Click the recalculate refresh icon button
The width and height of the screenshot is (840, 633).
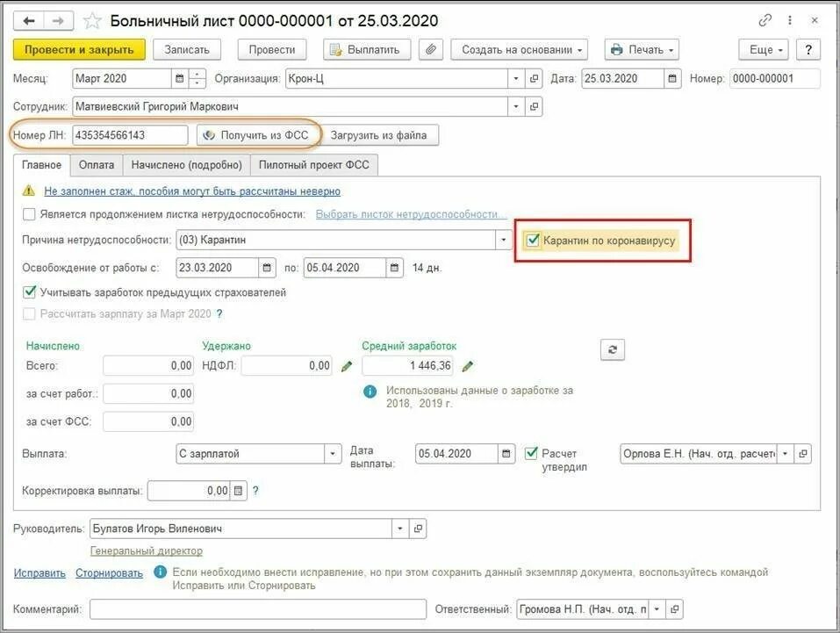[613, 350]
